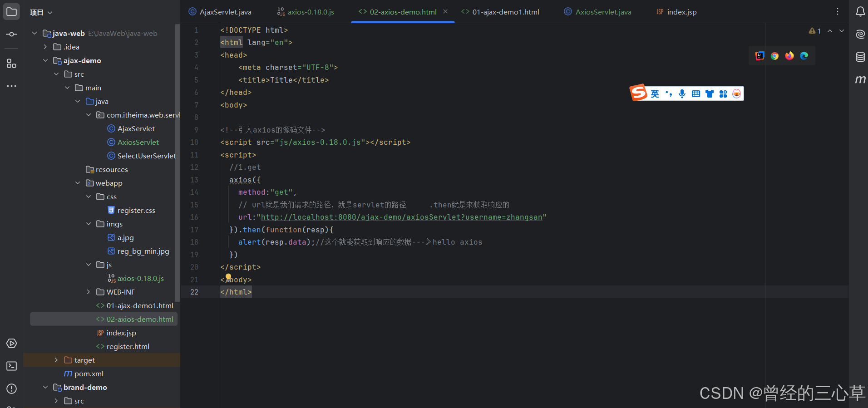Open Sogou skin shirt icon
This screenshot has height=408, width=868.
point(710,94)
